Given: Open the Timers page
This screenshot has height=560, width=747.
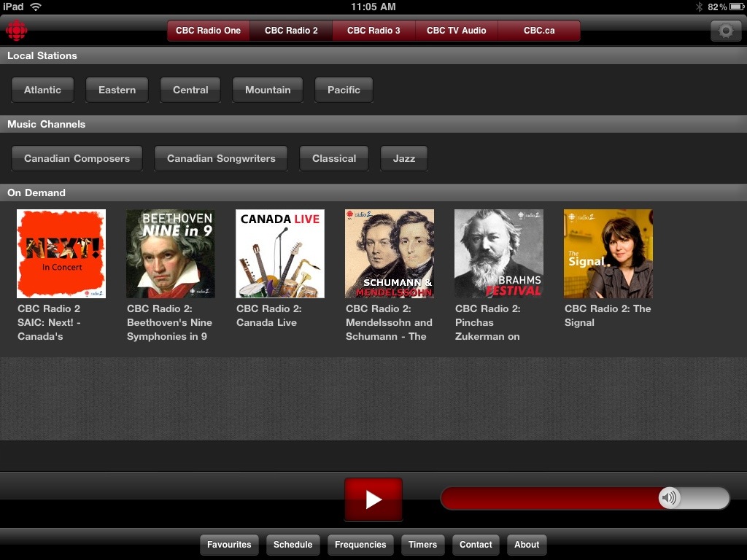Looking at the screenshot, I should tap(422, 545).
